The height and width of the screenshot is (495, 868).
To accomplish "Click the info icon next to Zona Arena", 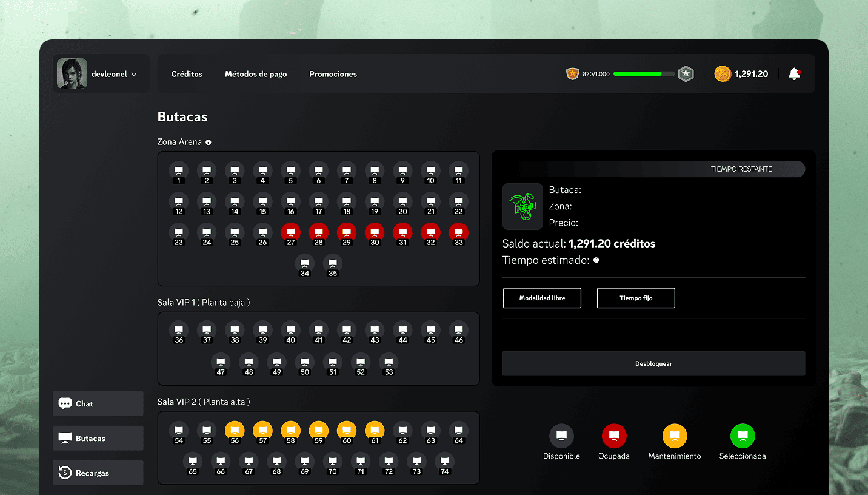I will 209,142.
